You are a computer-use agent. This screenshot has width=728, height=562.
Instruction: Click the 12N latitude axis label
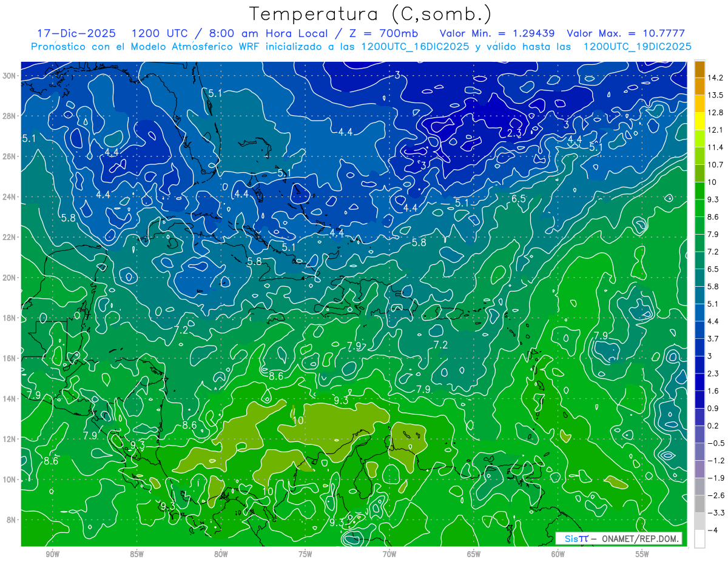tap(10, 439)
